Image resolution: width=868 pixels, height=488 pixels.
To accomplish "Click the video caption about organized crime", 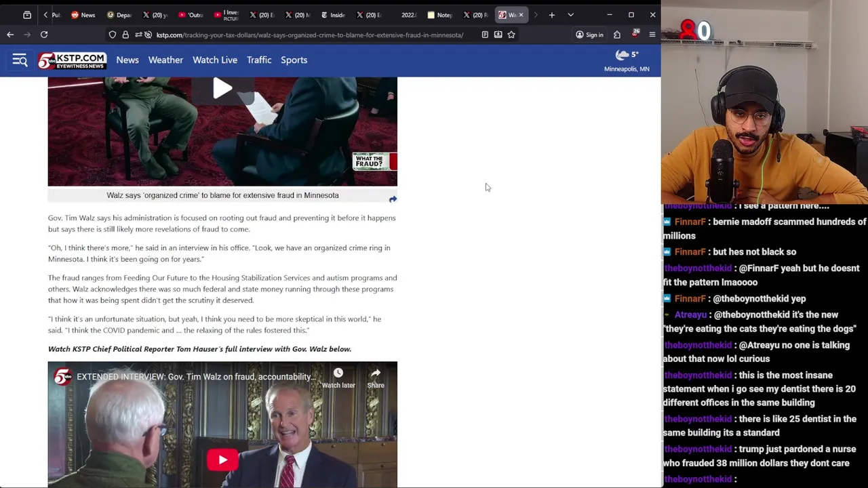I will [222, 195].
